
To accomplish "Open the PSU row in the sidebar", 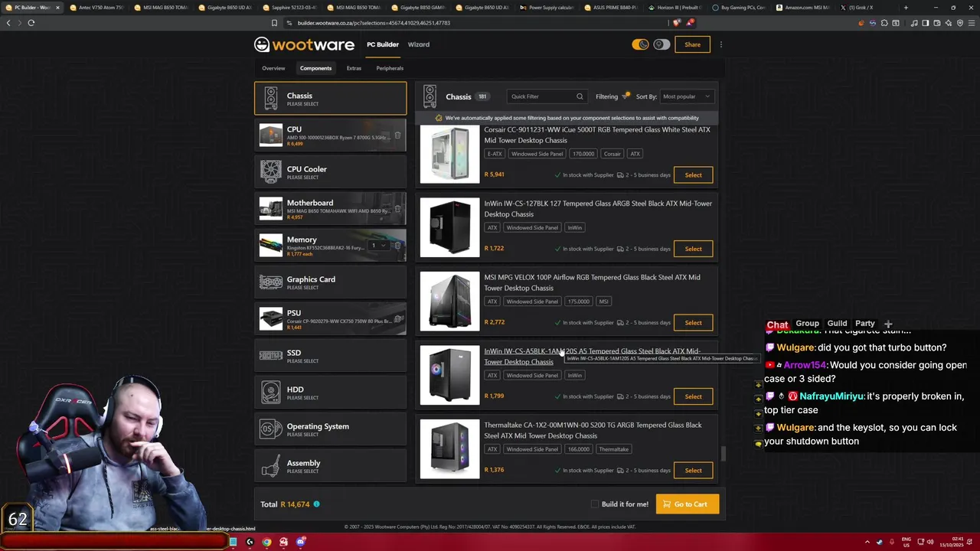I will [330, 318].
